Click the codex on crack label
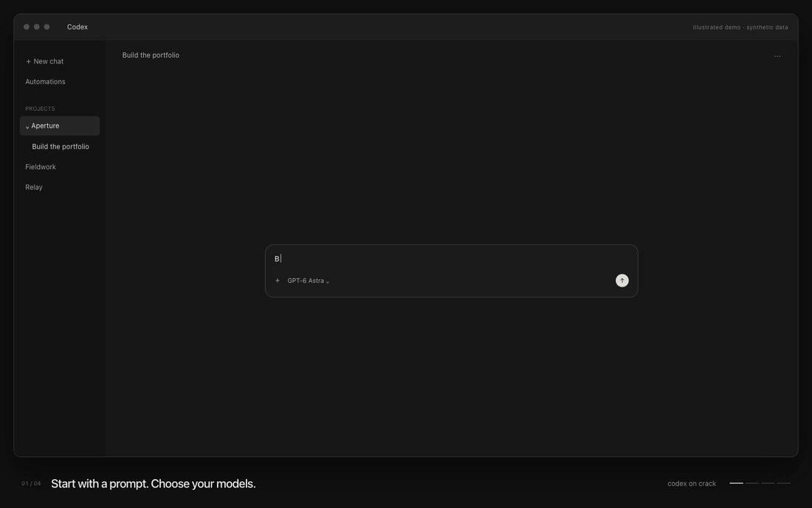 692,484
